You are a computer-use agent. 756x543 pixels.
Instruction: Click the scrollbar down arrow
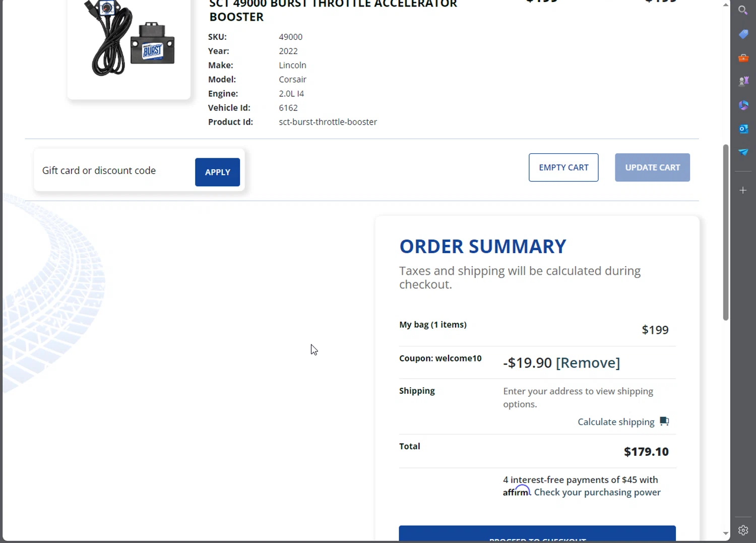coord(726,533)
